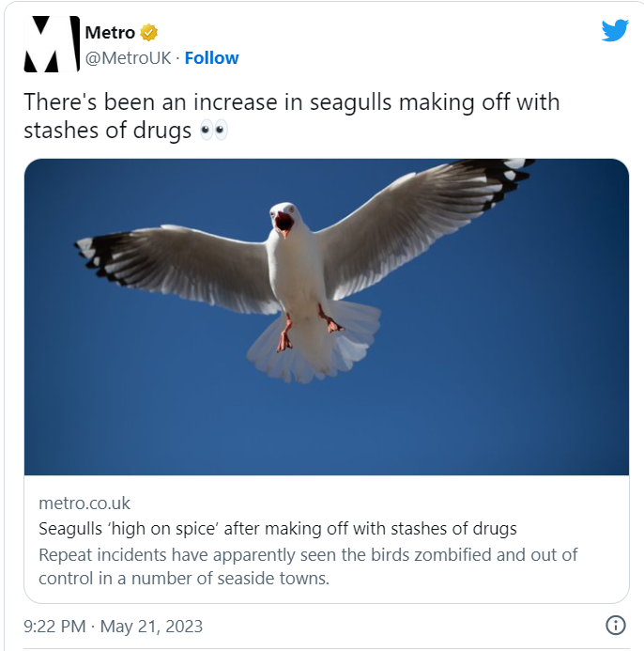This screenshot has width=644, height=651.
Task: Click the 'stashes of drugs' tweet text line
Action: coord(107,131)
